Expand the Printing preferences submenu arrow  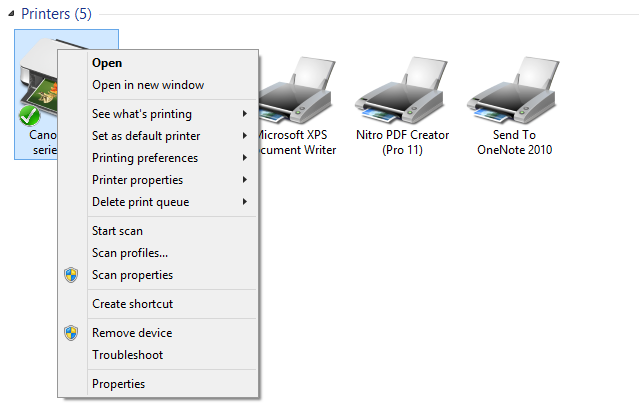[x=245, y=158]
